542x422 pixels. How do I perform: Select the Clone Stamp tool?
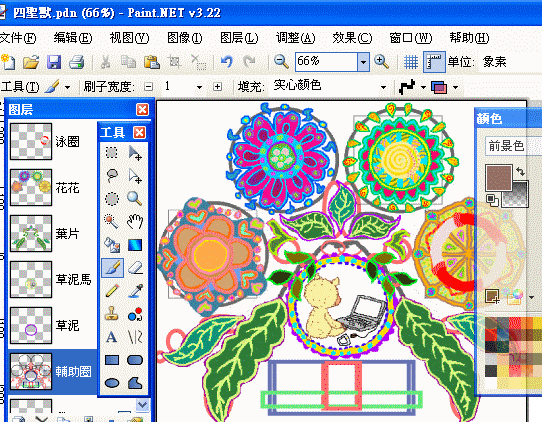click(x=112, y=314)
